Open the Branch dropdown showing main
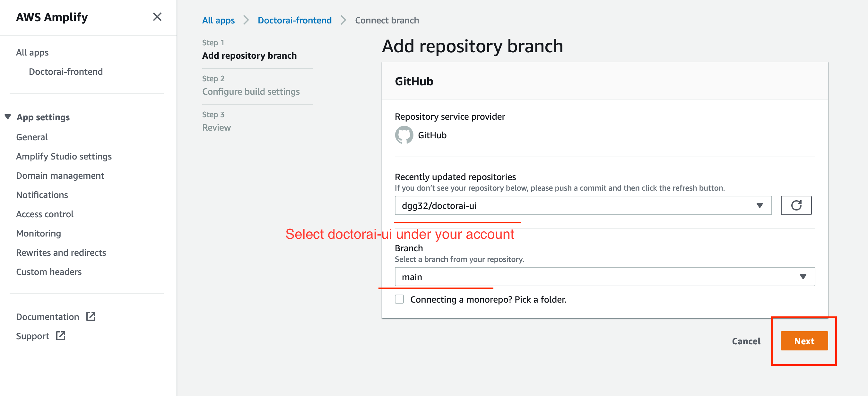This screenshot has width=868, height=396. click(x=605, y=277)
